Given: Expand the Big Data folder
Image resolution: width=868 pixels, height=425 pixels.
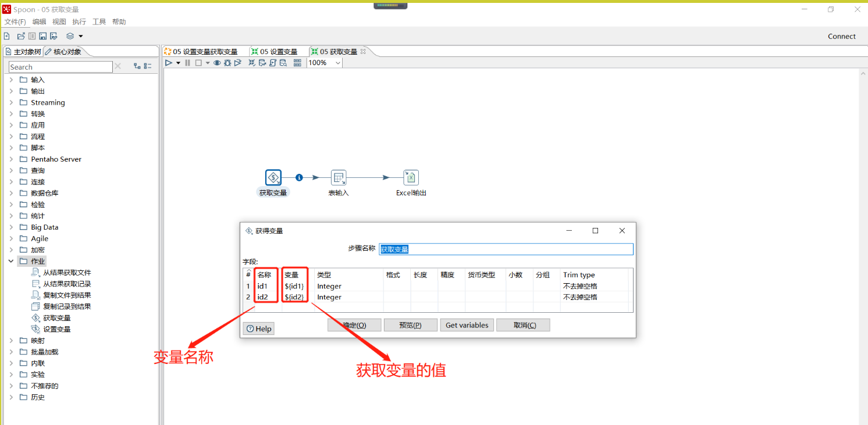Looking at the screenshot, I should [11, 227].
